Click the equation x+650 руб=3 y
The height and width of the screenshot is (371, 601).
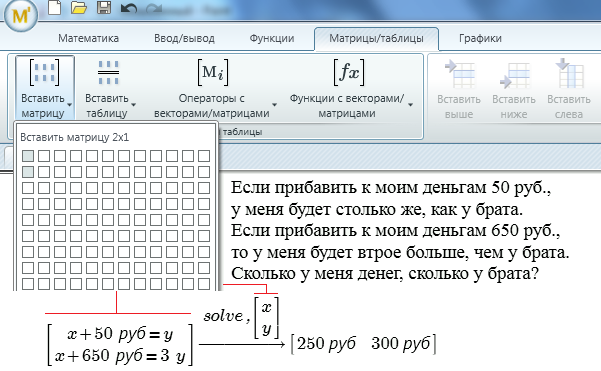click(120, 356)
